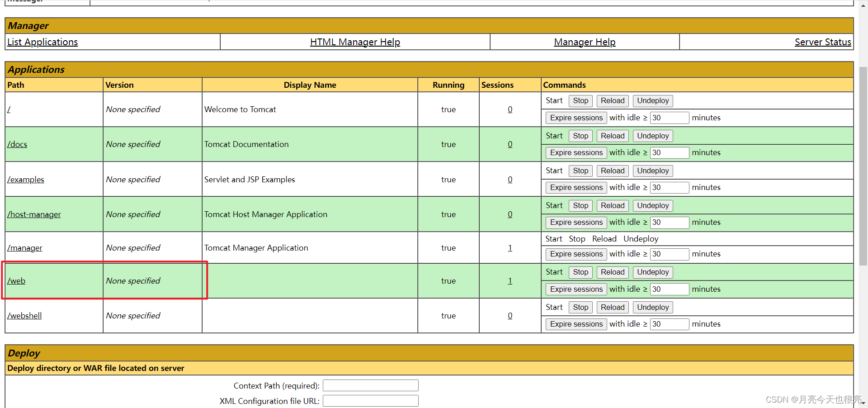
Task: Stop the /examples application
Action: tap(580, 171)
